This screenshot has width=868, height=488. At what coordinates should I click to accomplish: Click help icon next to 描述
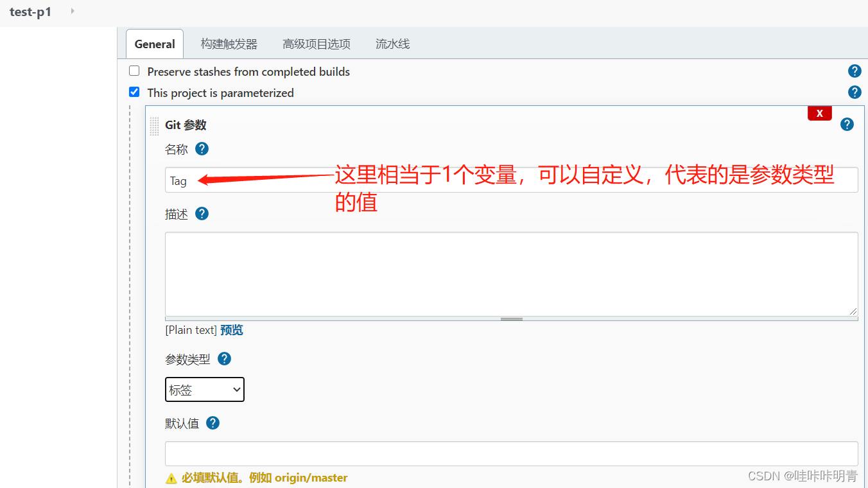pos(202,214)
